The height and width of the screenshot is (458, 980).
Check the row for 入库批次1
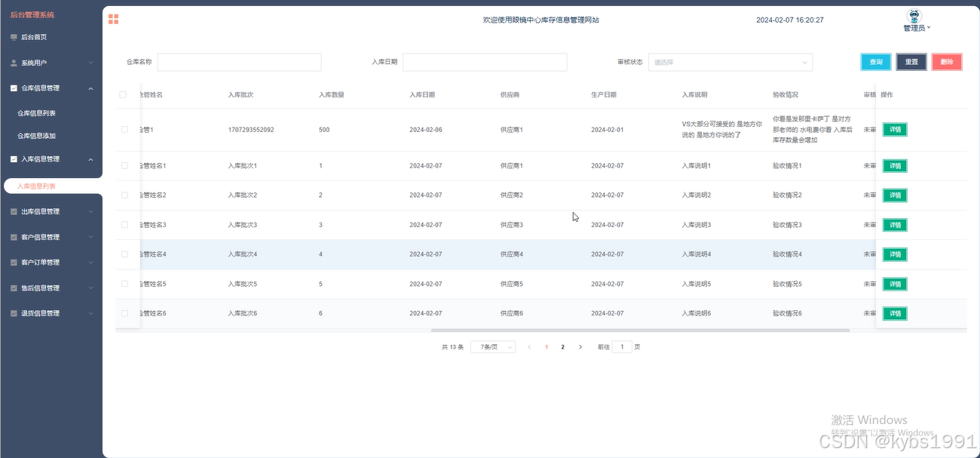[124, 165]
